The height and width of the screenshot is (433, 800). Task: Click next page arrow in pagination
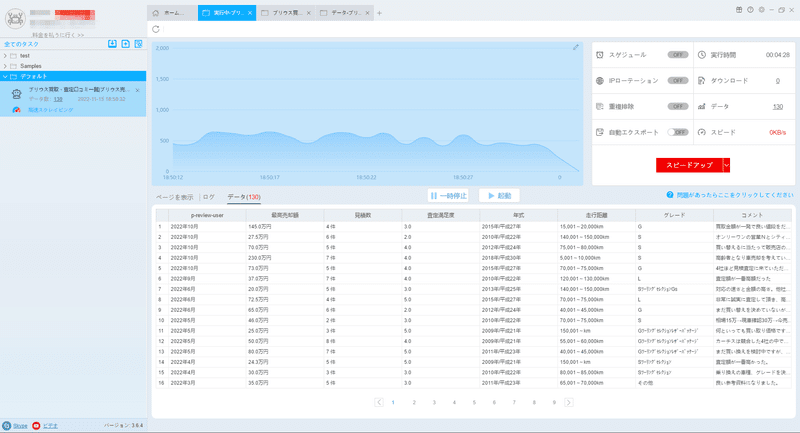click(x=568, y=402)
